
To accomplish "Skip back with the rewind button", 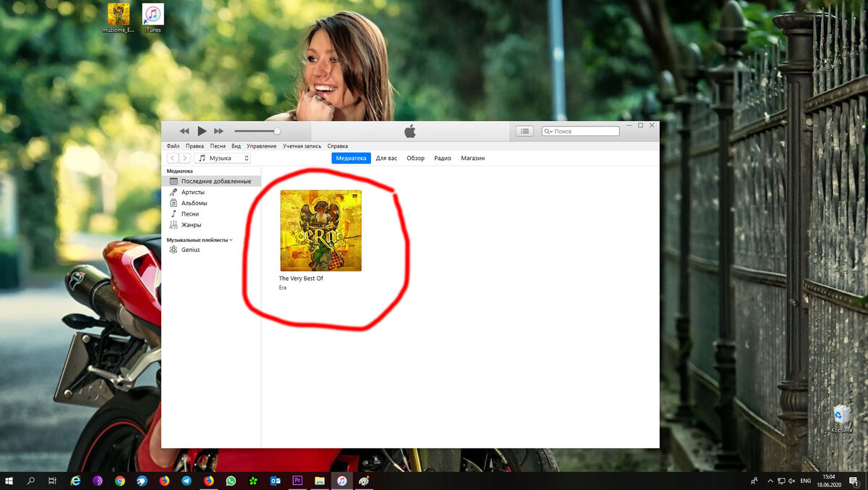I will click(x=184, y=131).
